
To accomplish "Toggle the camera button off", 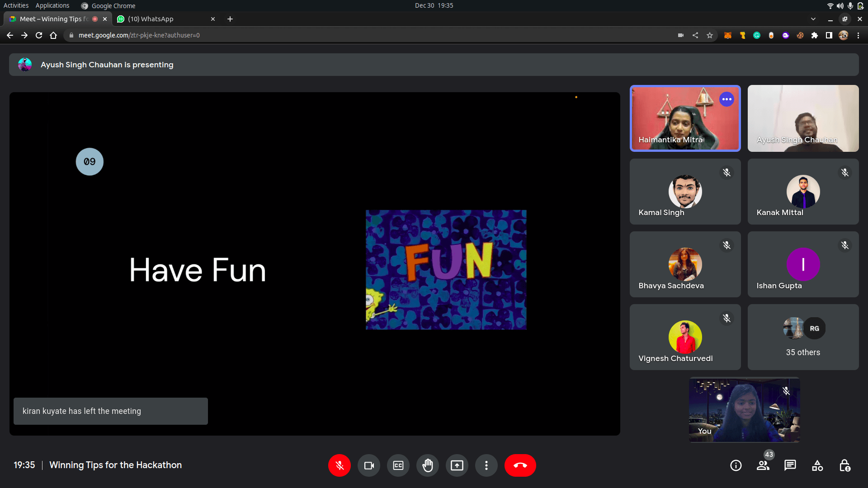I will 369,465.
